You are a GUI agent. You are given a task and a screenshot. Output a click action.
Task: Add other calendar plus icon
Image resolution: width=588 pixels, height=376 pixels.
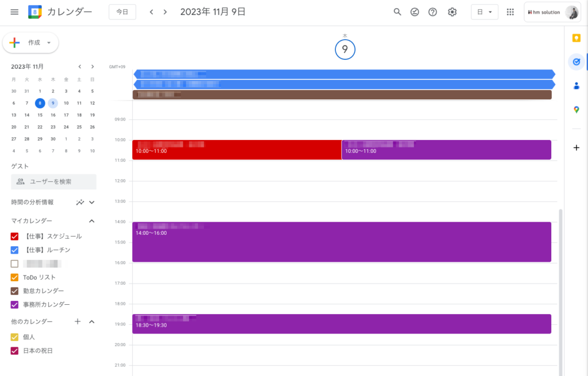click(x=78, y=321)
